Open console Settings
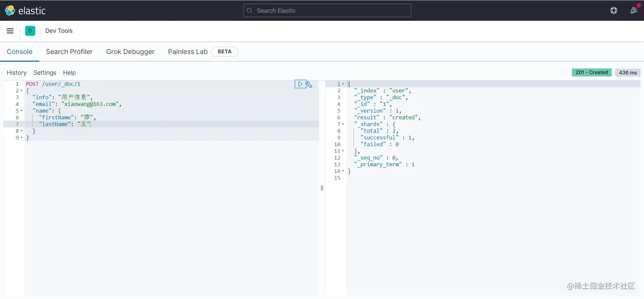 (45, 73)
